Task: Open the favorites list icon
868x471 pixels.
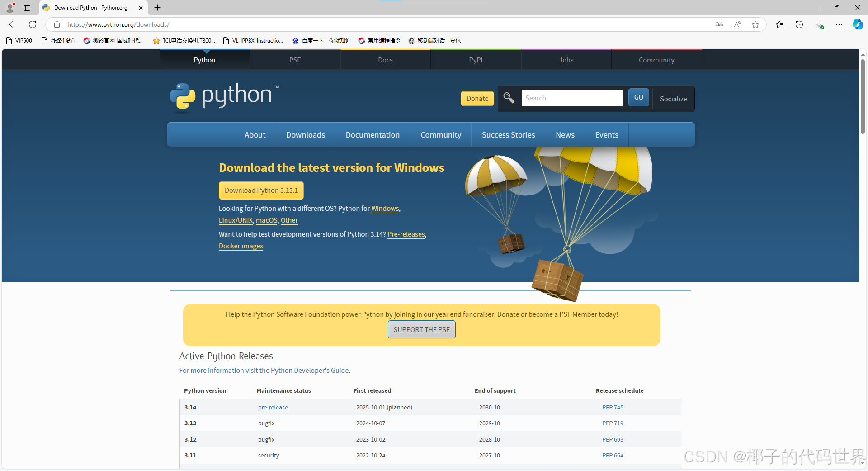Action: pyautogui.click(x=779, y=24)
